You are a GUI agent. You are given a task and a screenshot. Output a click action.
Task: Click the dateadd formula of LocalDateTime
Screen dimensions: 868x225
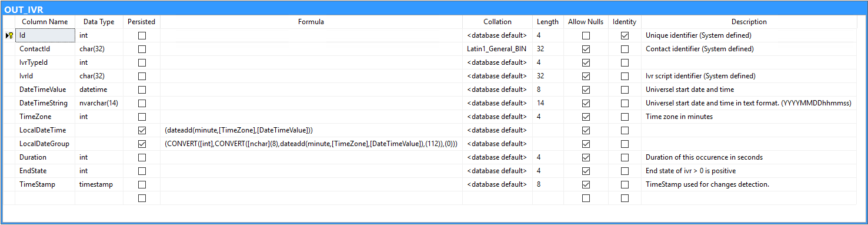pos(311,130)
